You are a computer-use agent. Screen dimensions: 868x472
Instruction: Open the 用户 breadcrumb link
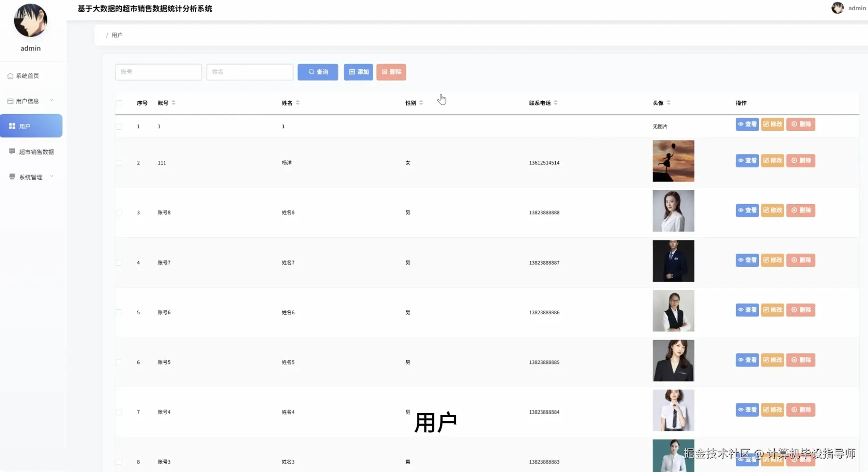[117, 35]
